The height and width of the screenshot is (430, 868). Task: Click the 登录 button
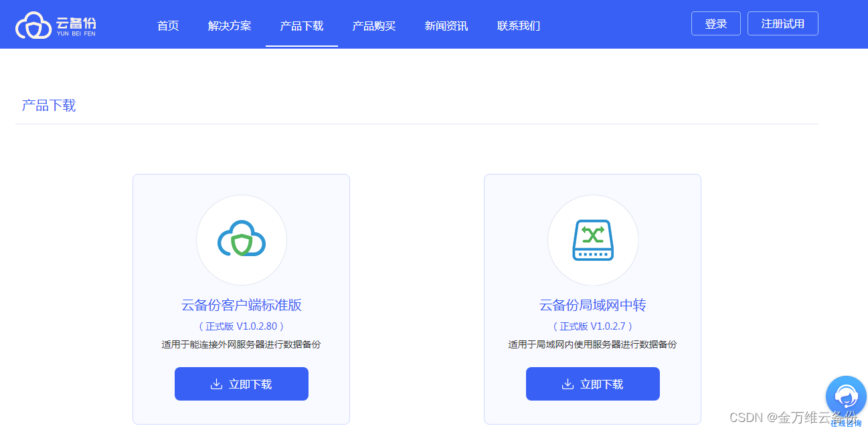point(716,23)
